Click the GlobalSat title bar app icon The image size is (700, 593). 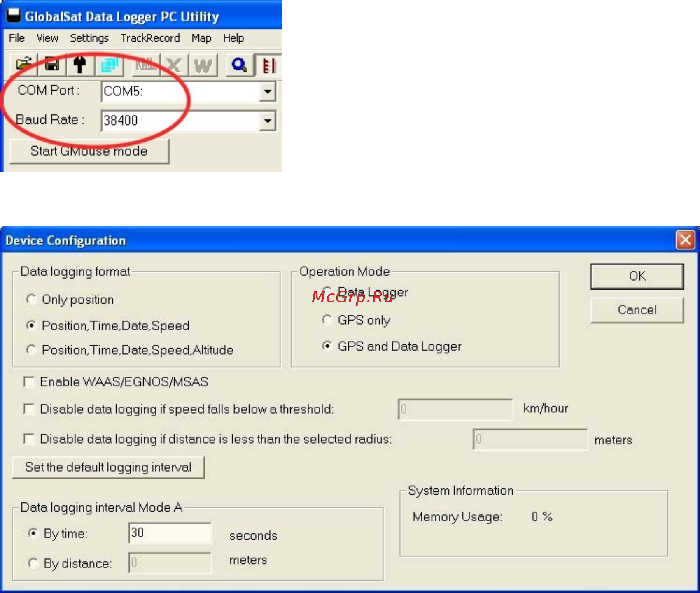pyautogui.click(x=14, y=16)
